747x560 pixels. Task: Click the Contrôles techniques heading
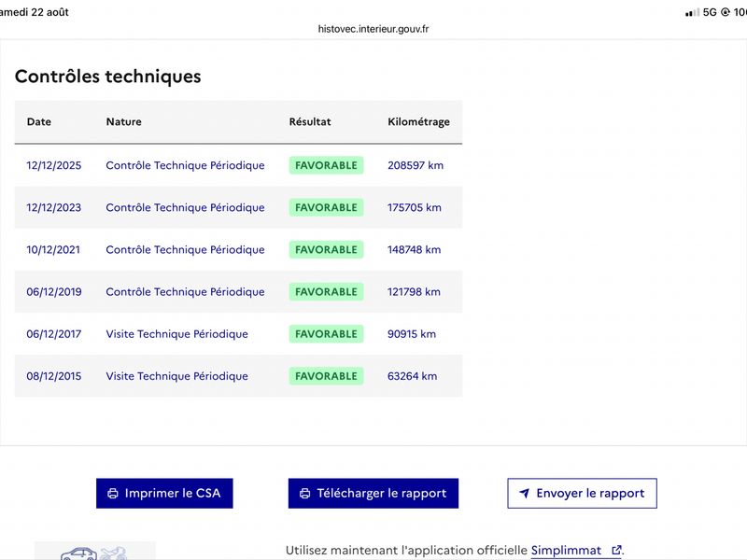tap(108, 77)
